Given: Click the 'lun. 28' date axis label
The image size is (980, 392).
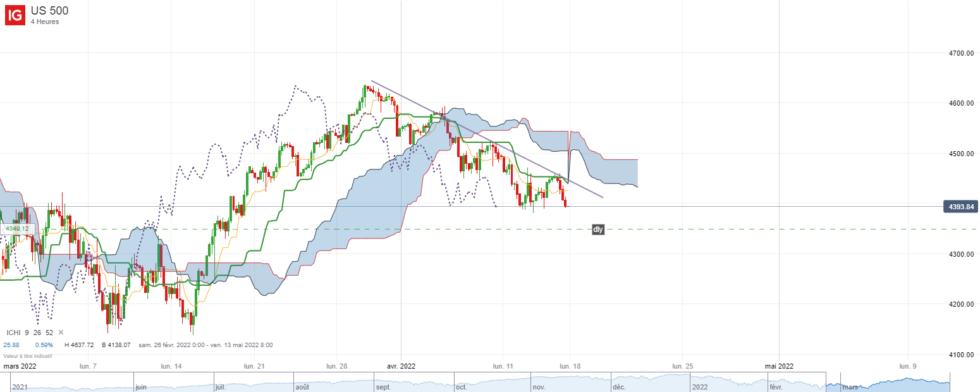Looking at the screenshot, I should tap(337, 366).
